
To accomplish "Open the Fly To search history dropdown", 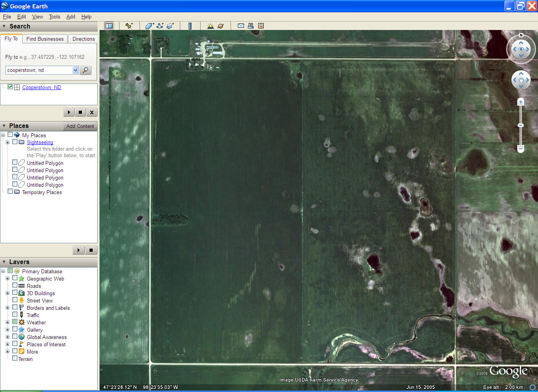I will pyautogui.click(x=75, y=70).
